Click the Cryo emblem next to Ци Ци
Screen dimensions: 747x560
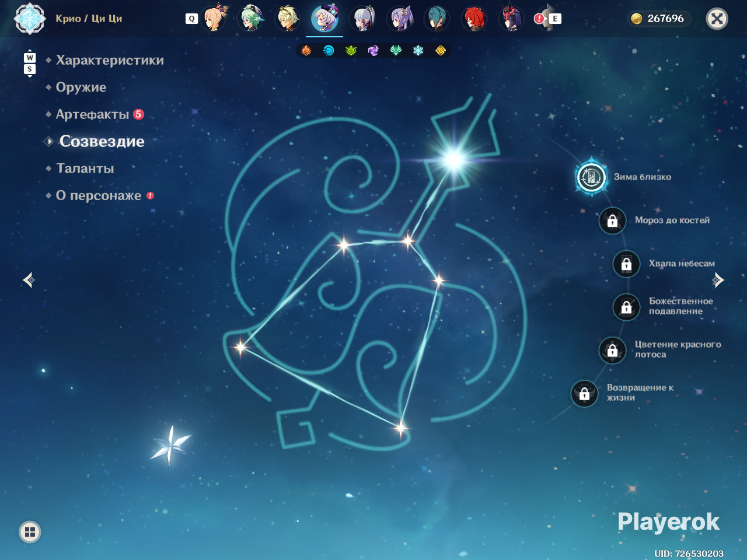point(29,19)
